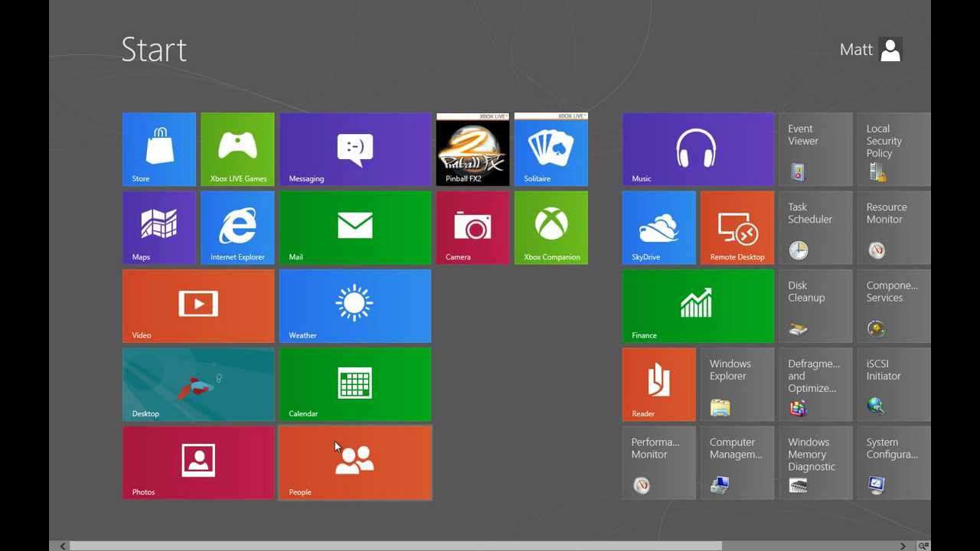Launch Resource Monitor tile

pos(893,227)
